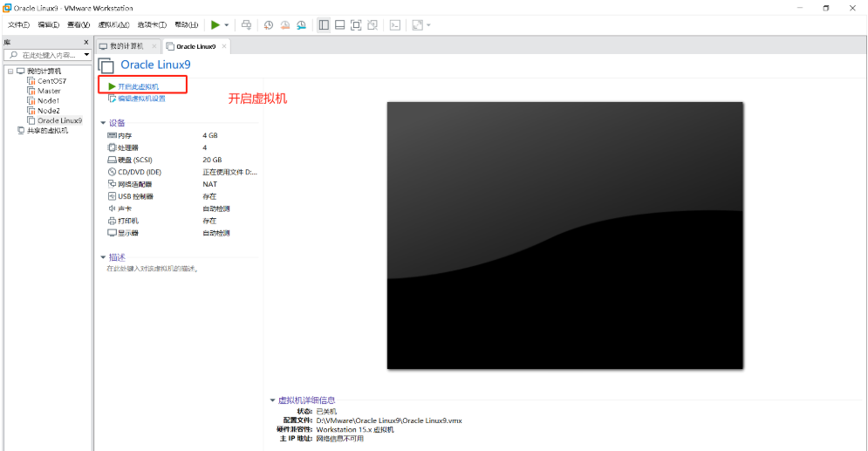Click the hard disk icon beside 硬盘 (SCSI)
Image resolution: width=868 pixels, height=451 pixels.
point(112,160)
